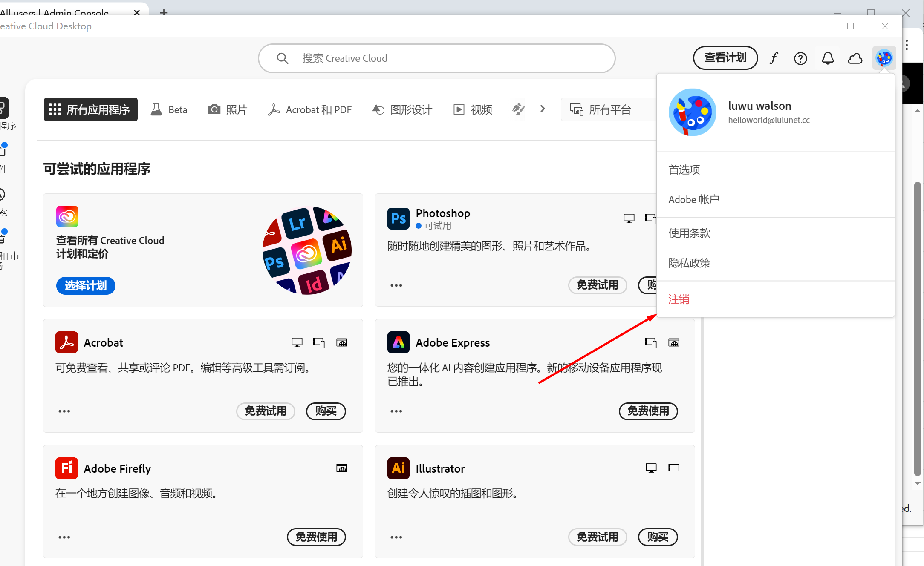Viewport: 924px width, 566px height.
Task: Open Adobe Firefly's more options (…) menu
Action: [64, 537]
